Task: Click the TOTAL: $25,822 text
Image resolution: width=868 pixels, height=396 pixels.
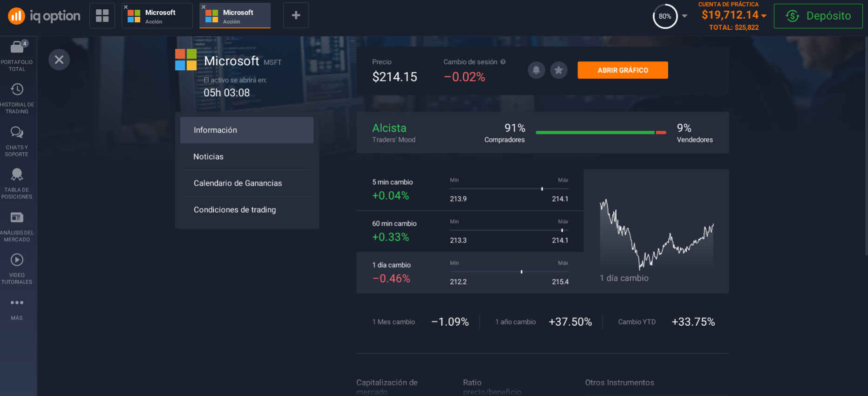Action: [734, 27]
